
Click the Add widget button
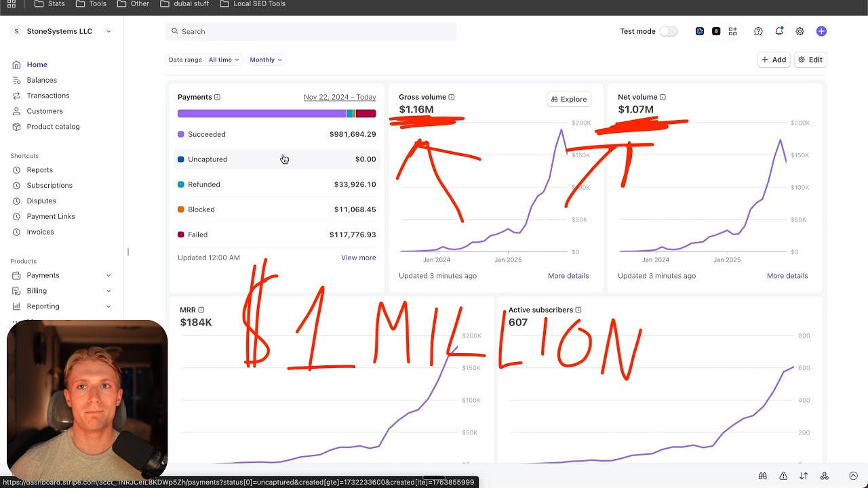(x=774, y=60)
